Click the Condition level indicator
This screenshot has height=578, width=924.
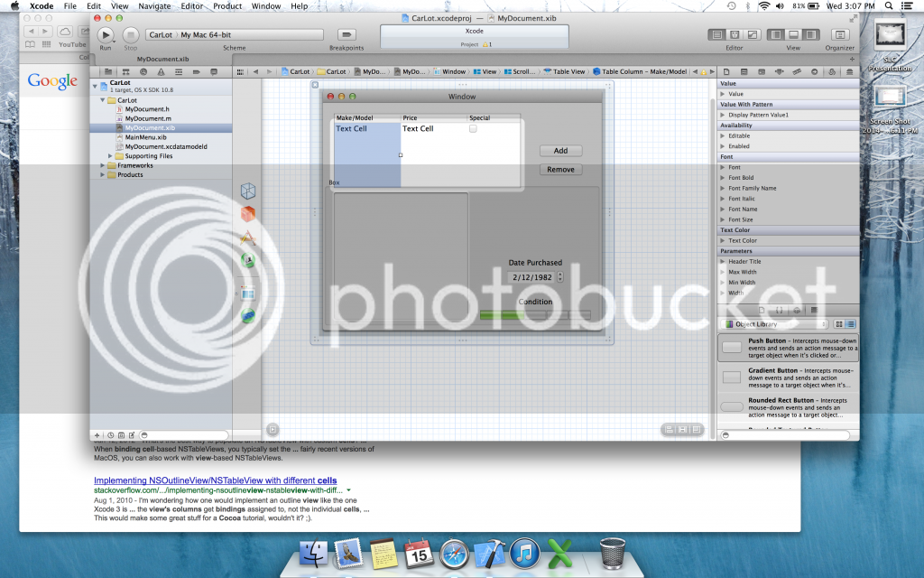[x=535, y=315]
